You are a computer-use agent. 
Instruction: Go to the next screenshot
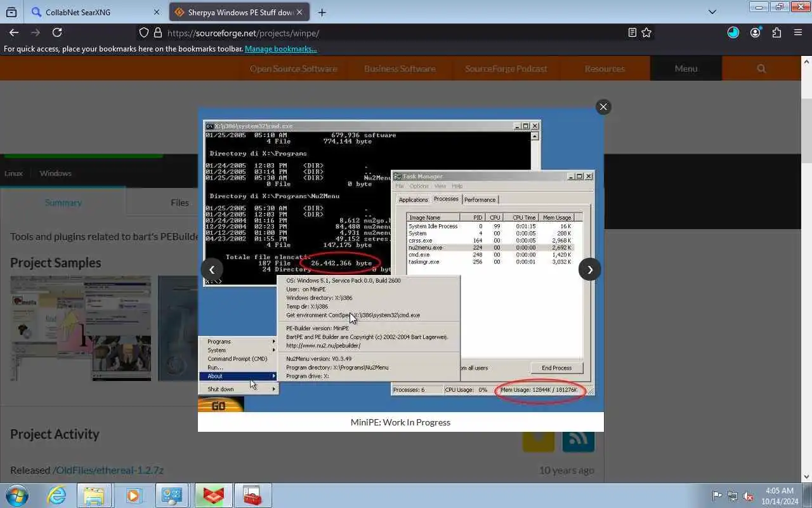tap(590, 269)
